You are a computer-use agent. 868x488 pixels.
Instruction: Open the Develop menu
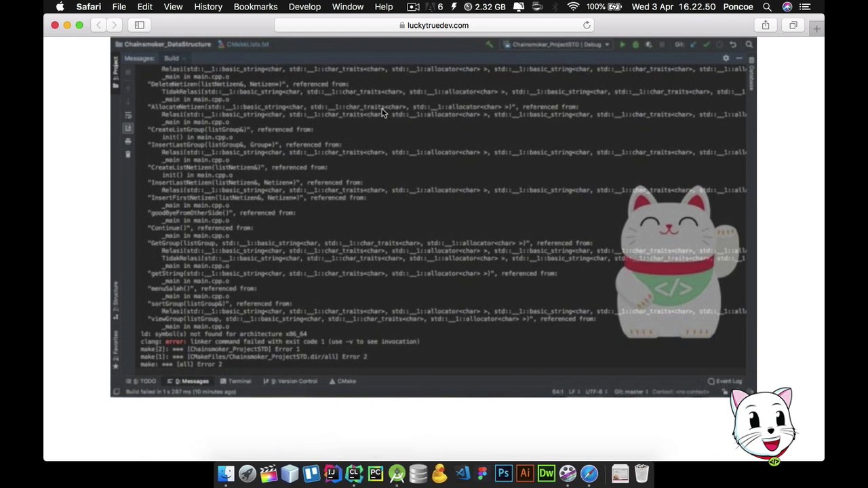(304, 7)
